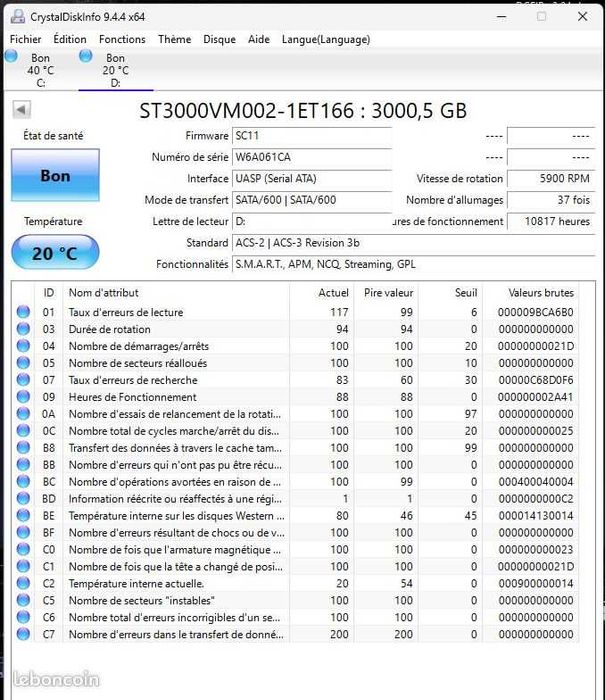Click the Bon health status button

click(55, 175)
